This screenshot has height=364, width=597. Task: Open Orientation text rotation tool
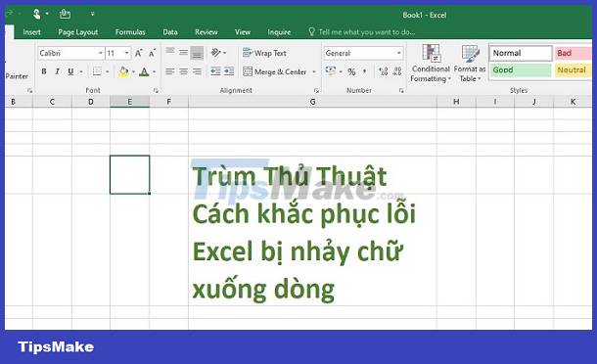(x=216, y=52)
